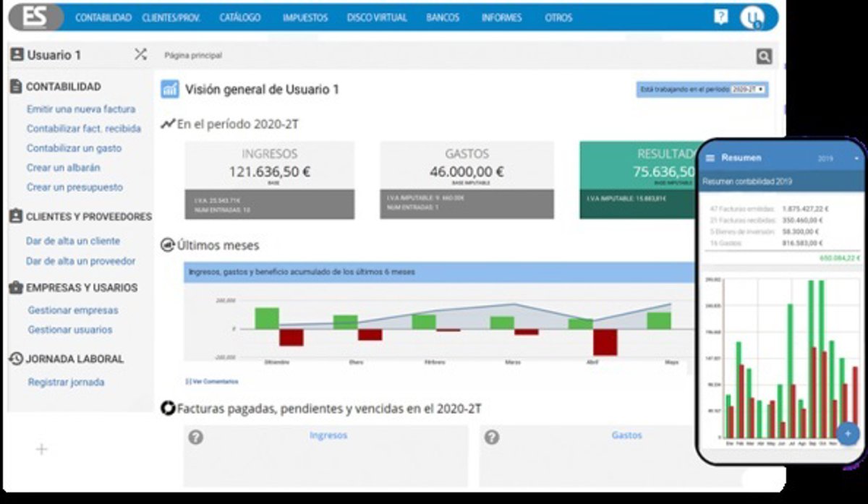Open the DISCO VIRTUAL menu
The width and height of the screenshot is (868, 504).
coord(377,17)
